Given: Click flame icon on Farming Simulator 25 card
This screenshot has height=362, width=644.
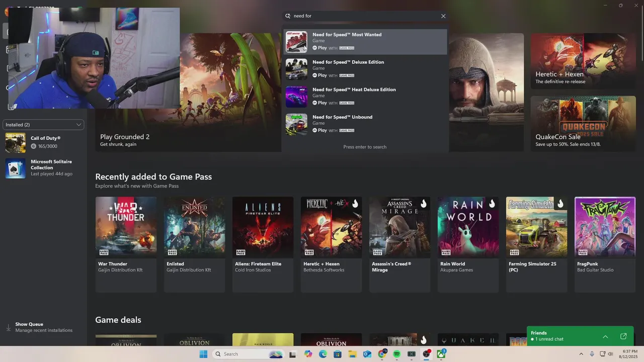Looking at the screenshot, I should coord(560,204).
